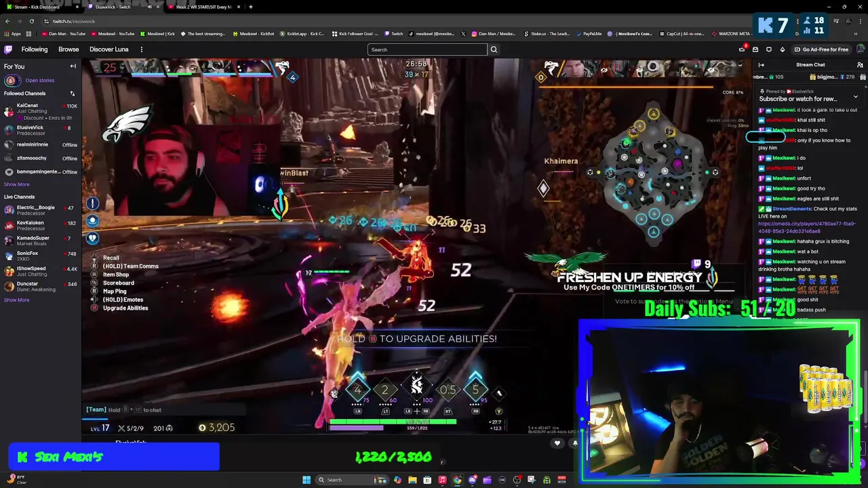The height and width of the screenshot is (488, 868).
Task: Open KickBot bookmark
Action: pos(254,33)
